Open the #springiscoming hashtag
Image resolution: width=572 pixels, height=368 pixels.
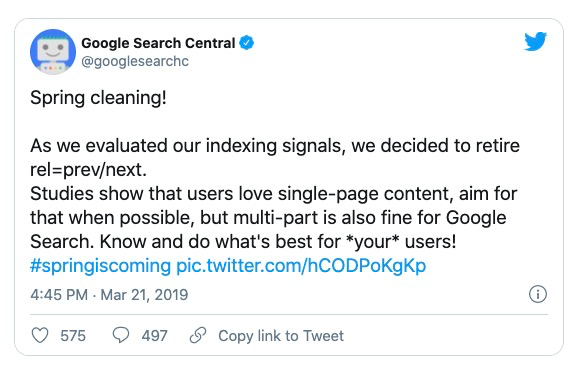pyautogui.click(x=100, y=266)
